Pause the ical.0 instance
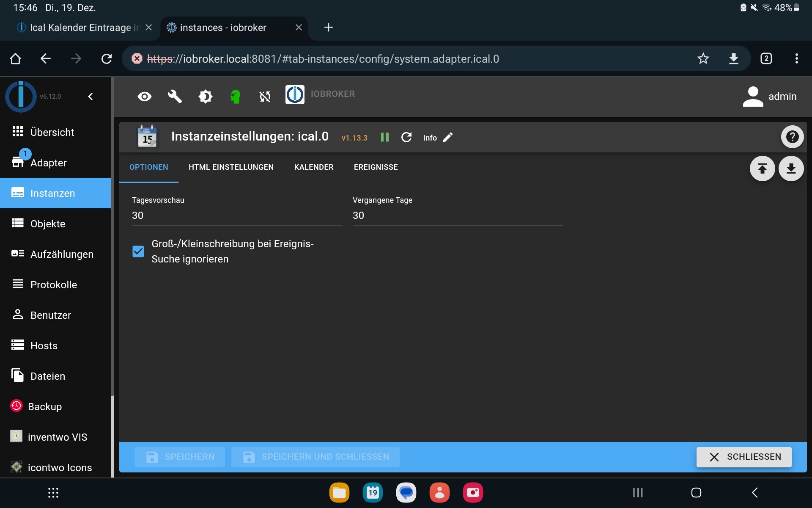This screenshot has width=812, height=508. click(384, 137)
